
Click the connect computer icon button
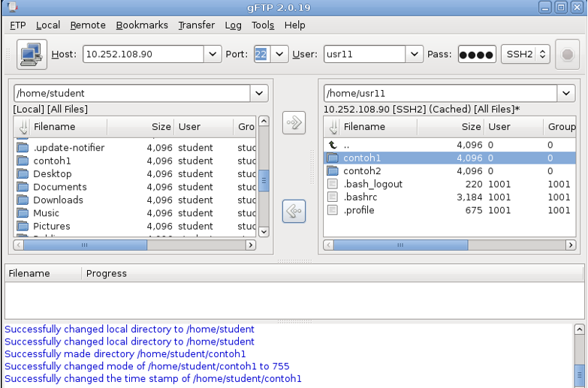click(32, 54)
